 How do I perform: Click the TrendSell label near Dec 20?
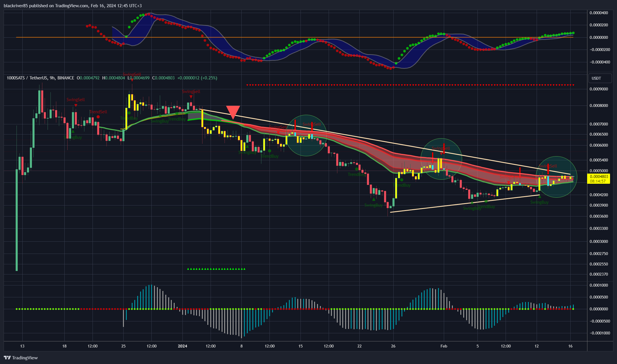(x=98, y=112)
